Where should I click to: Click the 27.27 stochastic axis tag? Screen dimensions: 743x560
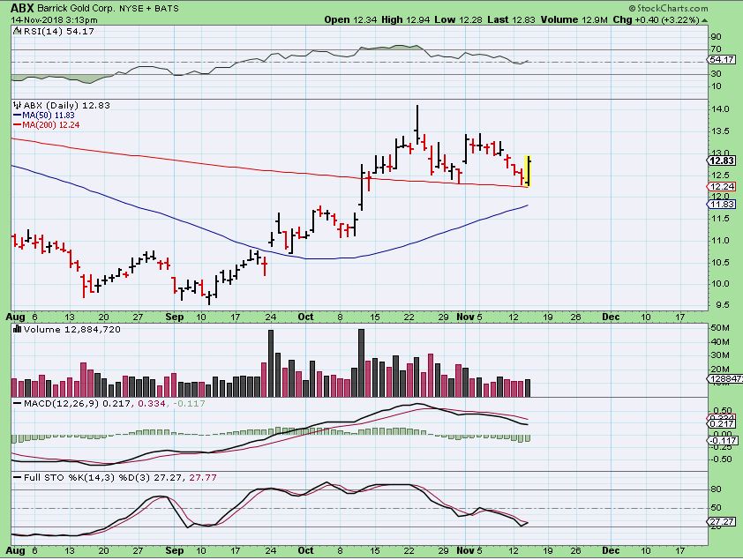pos(722,522)
